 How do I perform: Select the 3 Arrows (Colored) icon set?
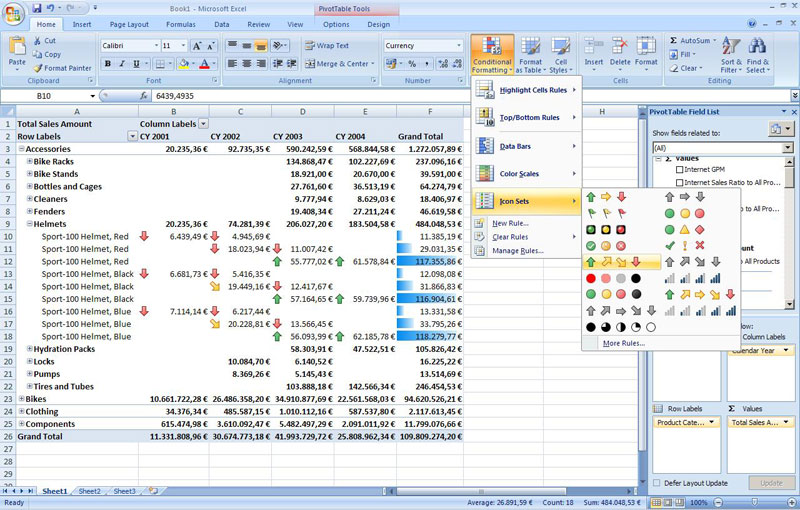tap(606, 197)
